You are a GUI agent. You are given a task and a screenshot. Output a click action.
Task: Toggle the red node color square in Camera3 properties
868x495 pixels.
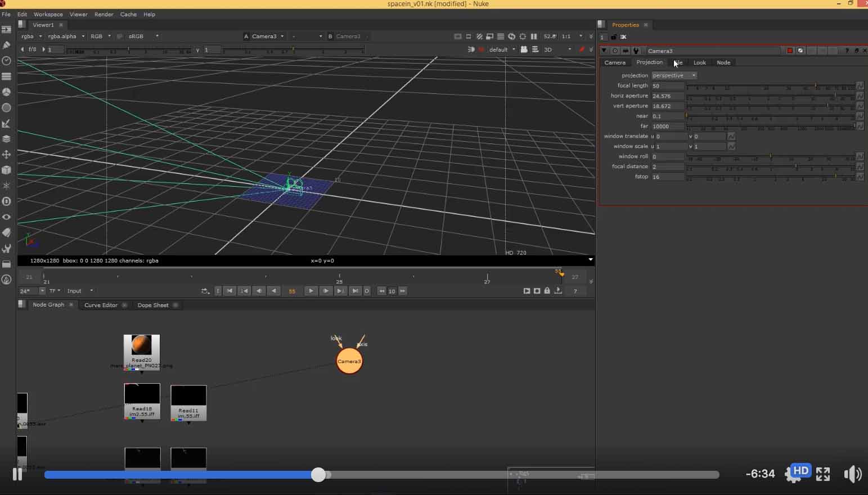point(790,51)
